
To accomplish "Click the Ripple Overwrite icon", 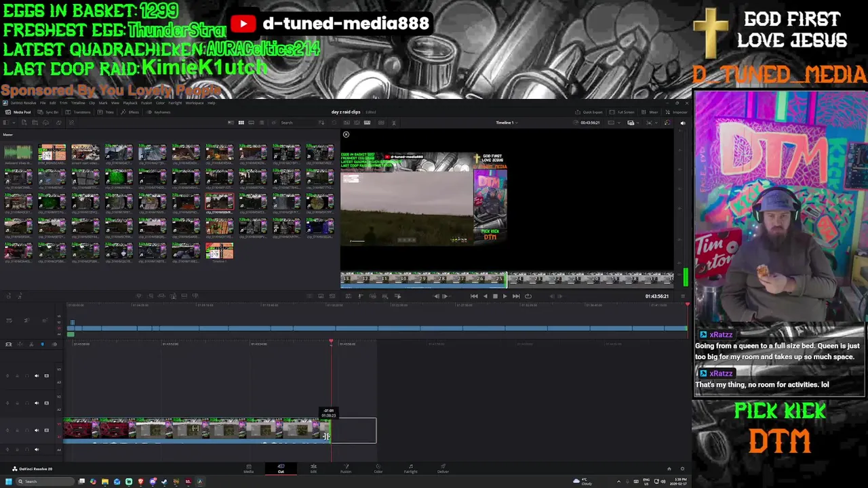I will click(x=161, y=296).
